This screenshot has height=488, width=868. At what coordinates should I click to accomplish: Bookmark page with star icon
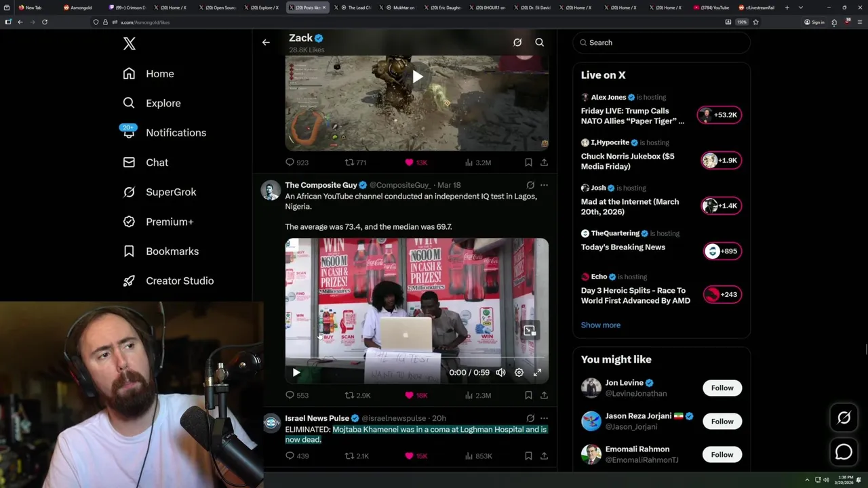click(x=755, y=22)
